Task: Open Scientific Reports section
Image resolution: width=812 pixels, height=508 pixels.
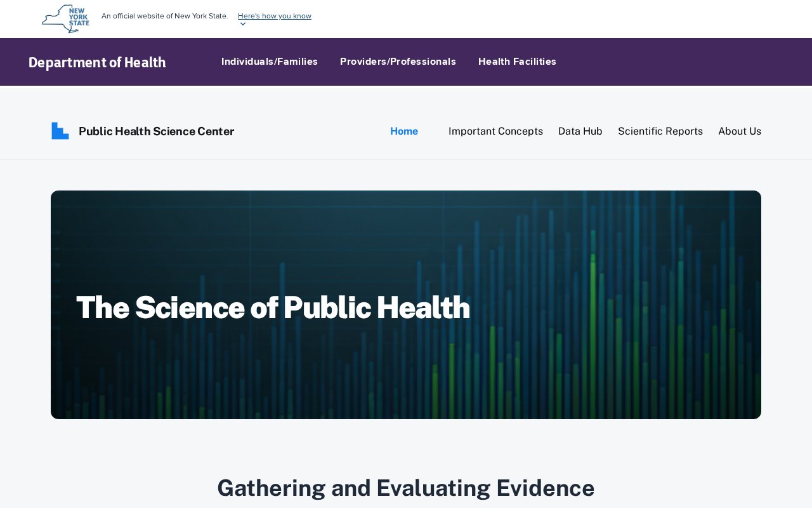Action: click(x=660, y=131)
